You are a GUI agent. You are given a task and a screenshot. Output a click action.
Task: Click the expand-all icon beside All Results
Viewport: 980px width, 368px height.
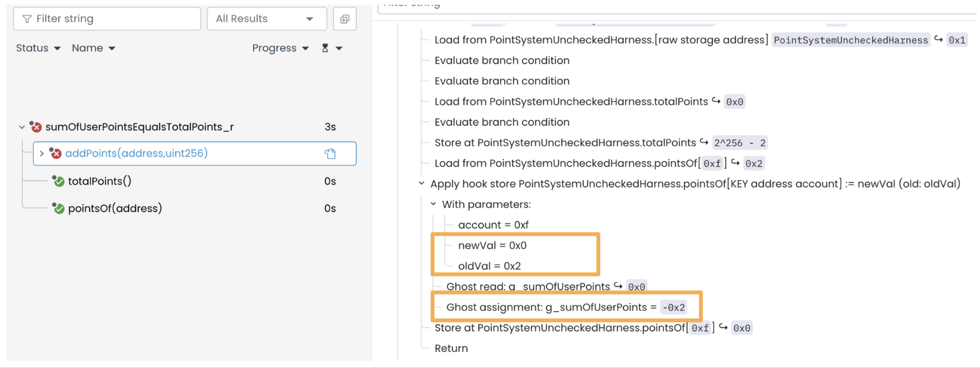click(x=344, y=19)
